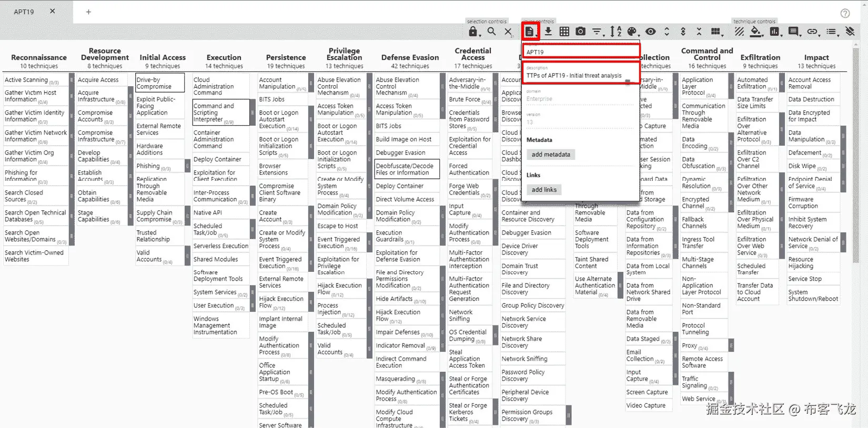
Task: Open the technique link control
Action: (x=813, y=32)
